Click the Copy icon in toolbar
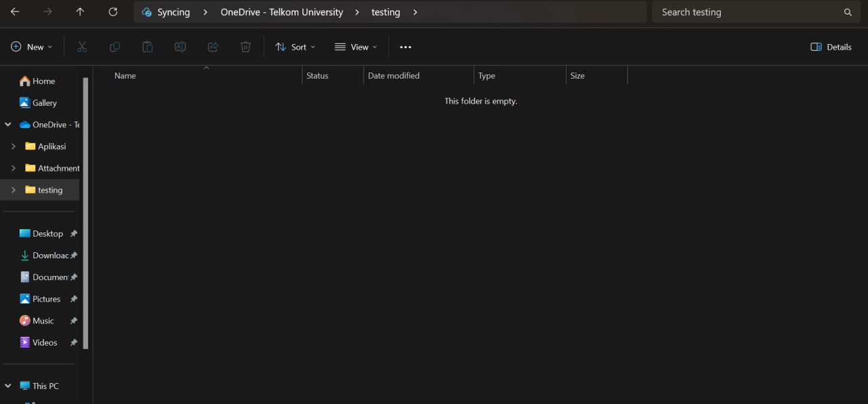The height and width of the screenshot is (404, 868). click(x=115, y=47)
